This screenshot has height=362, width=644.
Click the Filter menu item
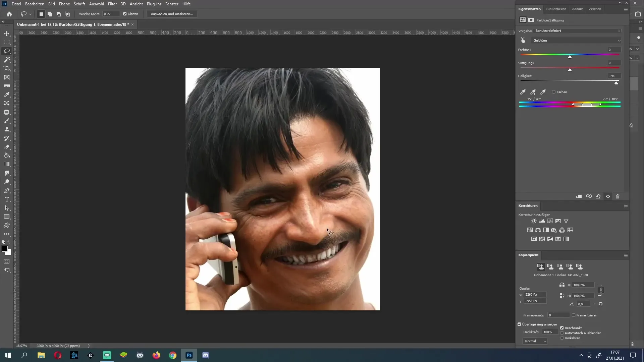(x=112, y=4)
